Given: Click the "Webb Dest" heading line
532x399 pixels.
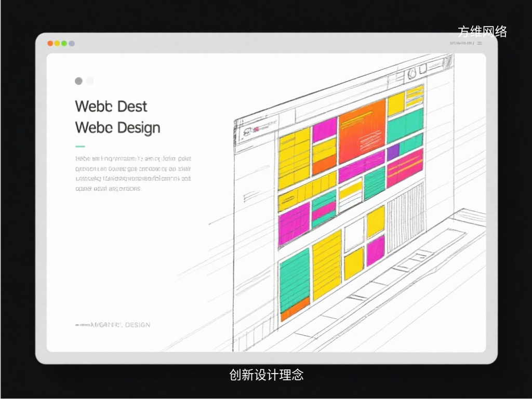Looking at the screenshot, I should click(111, 107).
